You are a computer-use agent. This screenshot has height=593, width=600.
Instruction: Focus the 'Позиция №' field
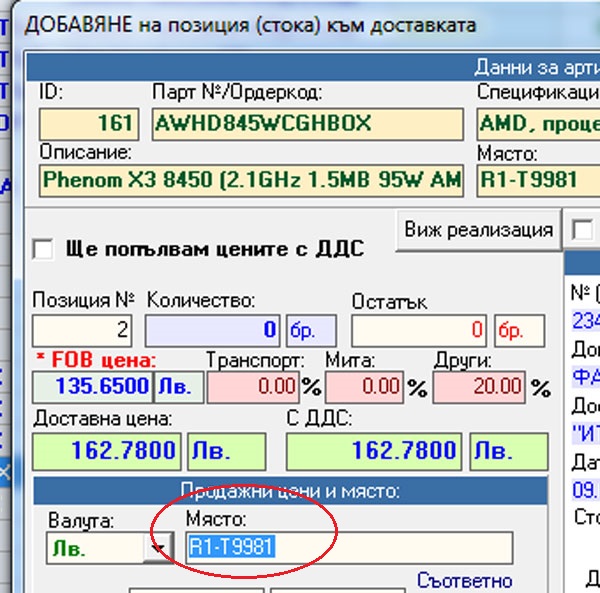[x=84, y=330]
